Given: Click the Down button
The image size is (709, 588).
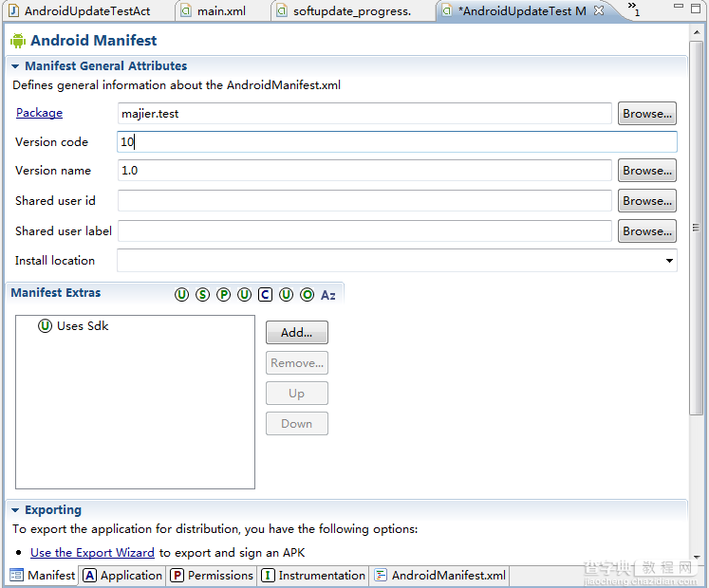Looking at the screenshot, I should click(x=297, y=424).
